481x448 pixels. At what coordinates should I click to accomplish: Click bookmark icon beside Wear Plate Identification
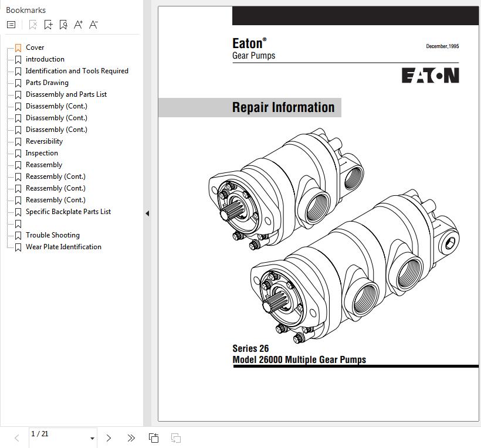(18, 247)
